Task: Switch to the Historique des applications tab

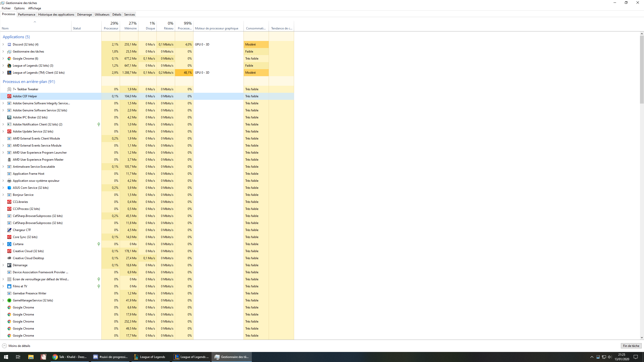Action: (56, 15)
